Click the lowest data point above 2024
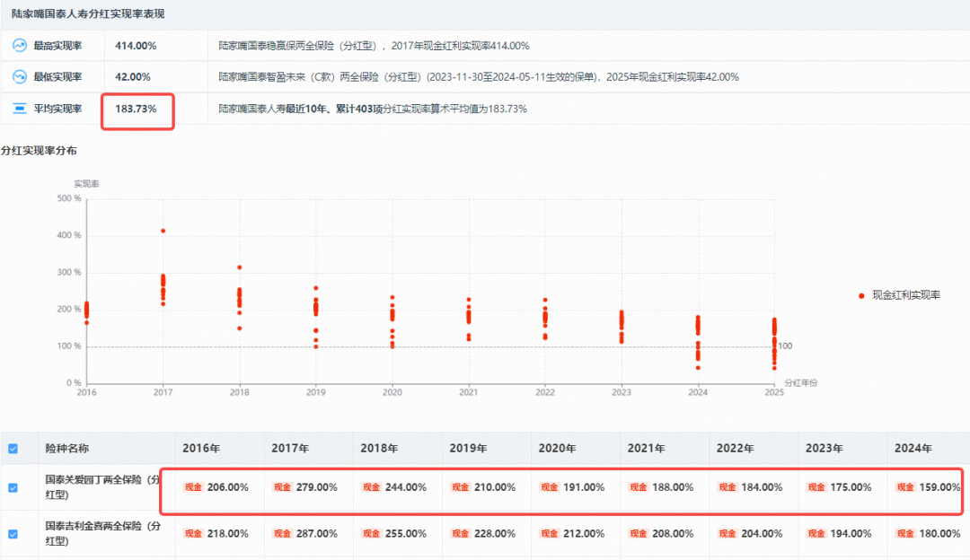 pos(698,368)
